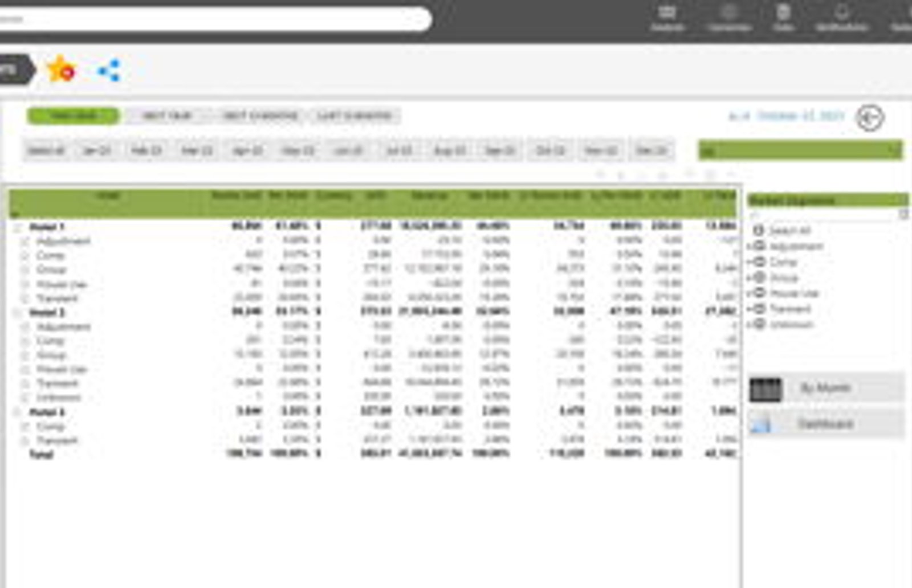Collapse the Hotel 1 row

tap(18, 227)
